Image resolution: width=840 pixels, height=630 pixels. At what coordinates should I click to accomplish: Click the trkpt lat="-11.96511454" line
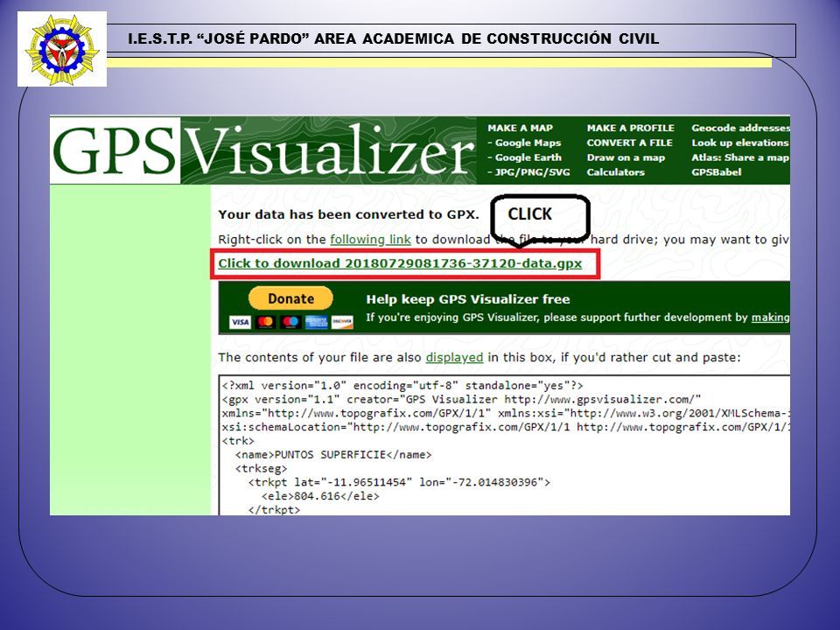pos(399,482)
